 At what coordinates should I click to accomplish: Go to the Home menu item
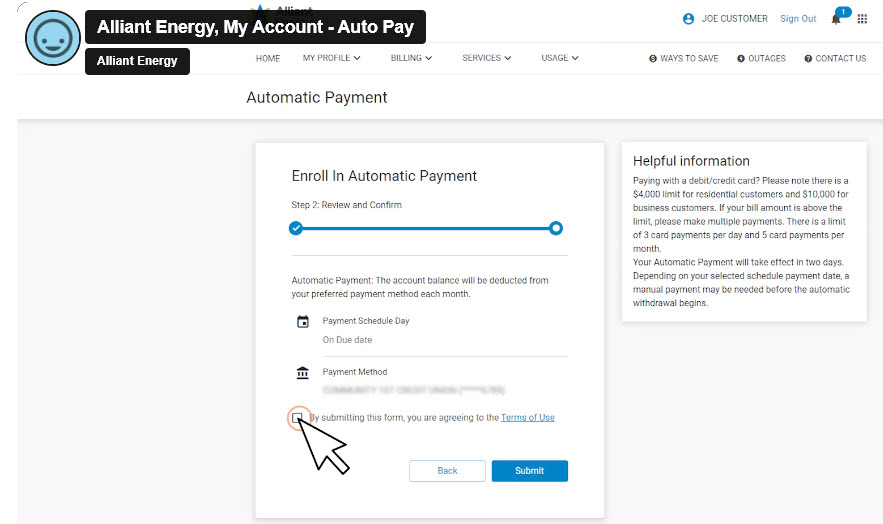268,58
